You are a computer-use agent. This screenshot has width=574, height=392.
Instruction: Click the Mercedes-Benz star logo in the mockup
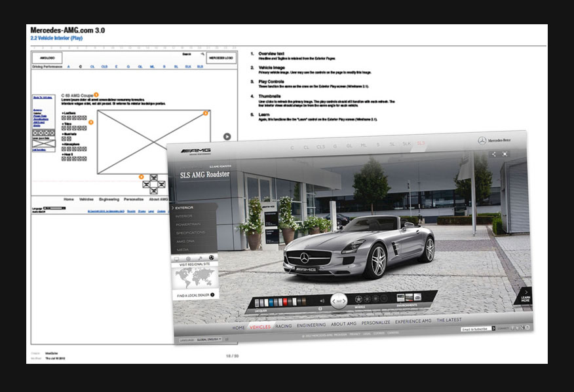[482, 141]
